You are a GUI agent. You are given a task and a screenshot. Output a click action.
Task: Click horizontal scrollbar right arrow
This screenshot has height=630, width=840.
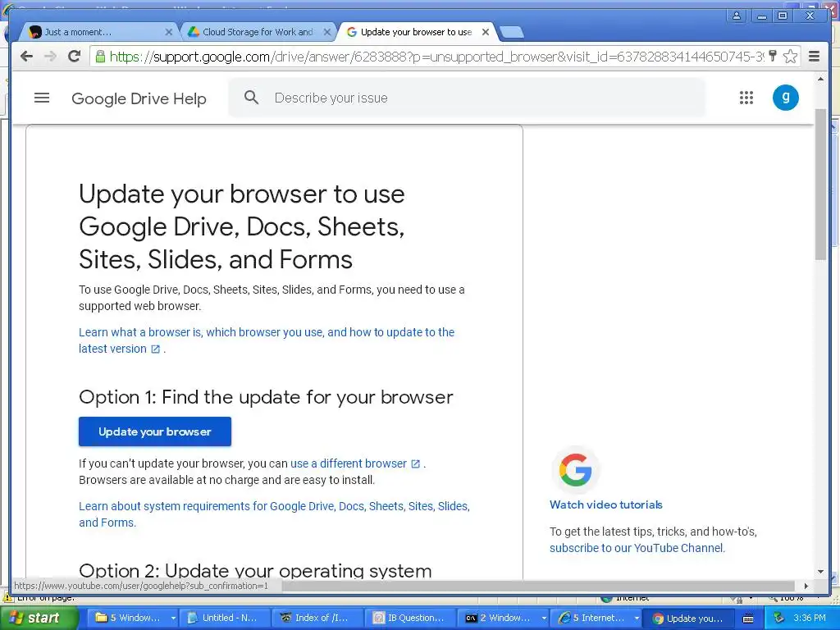[x=806, y=586]
